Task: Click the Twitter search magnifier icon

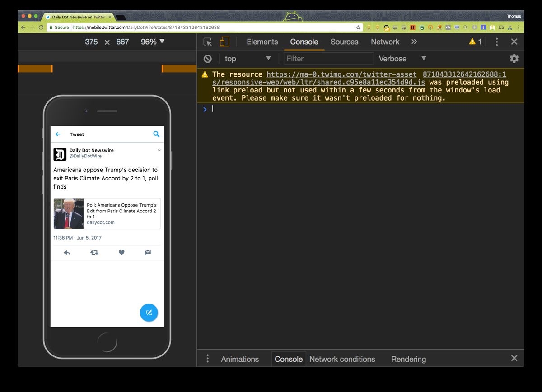Action: coord(156,134)
